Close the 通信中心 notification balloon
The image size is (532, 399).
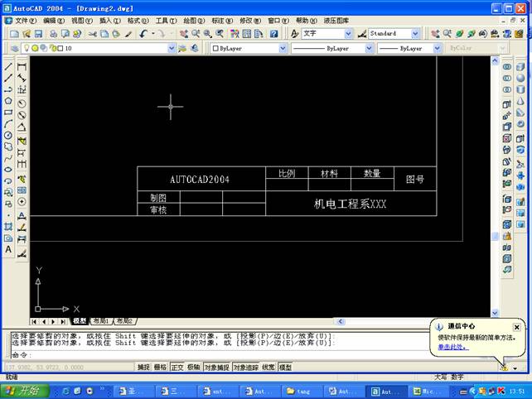516,327
